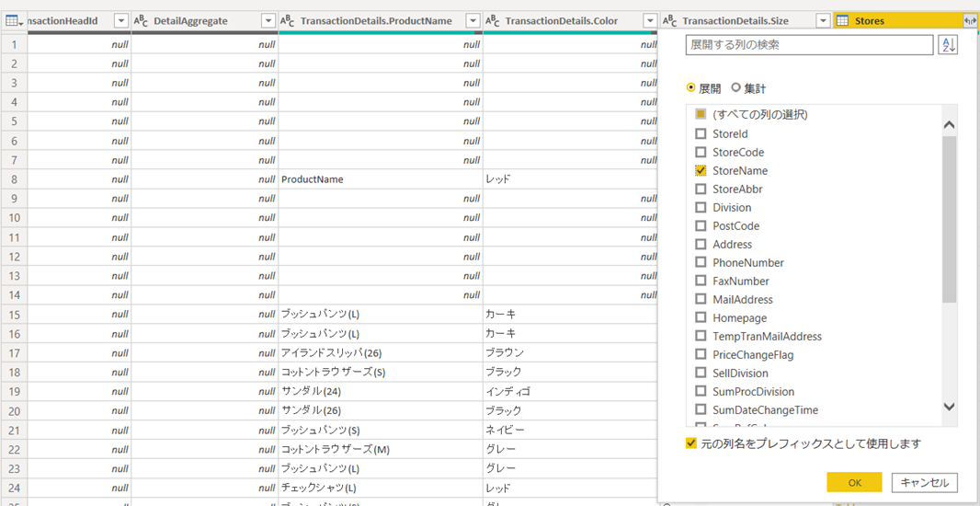Check the StoreCode checkbox
Screen dimensions: 980x506
point(701,152)
